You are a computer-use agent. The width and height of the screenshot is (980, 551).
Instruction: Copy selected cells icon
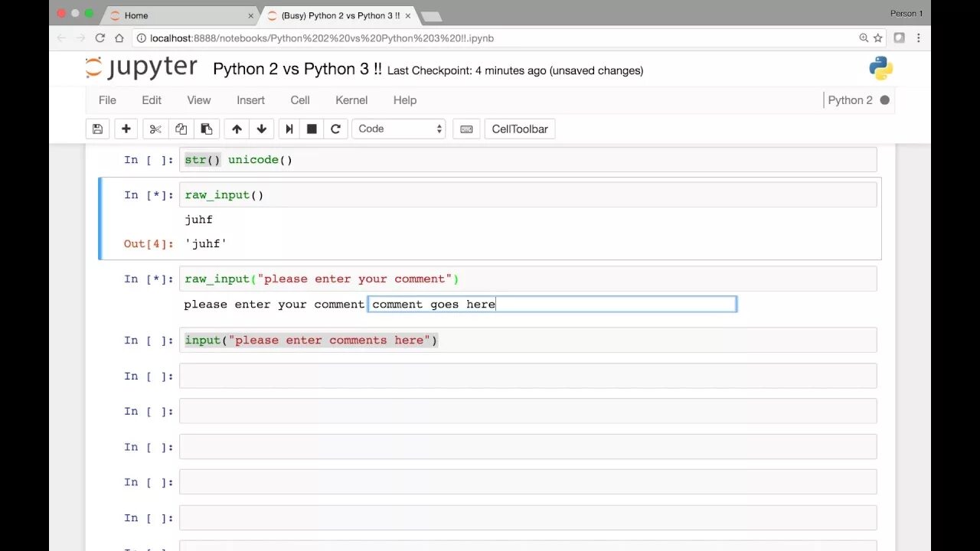tap(181, 129)
